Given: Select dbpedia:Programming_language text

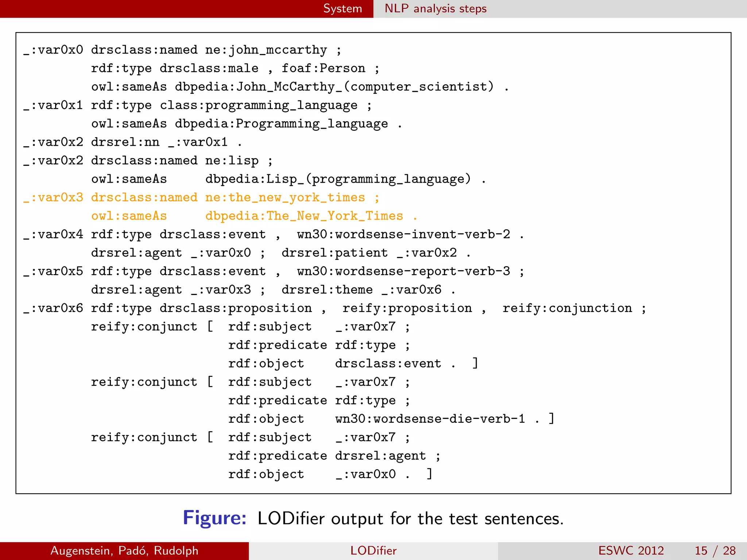Looking at the screenshot, I should (x=281, y=124).
